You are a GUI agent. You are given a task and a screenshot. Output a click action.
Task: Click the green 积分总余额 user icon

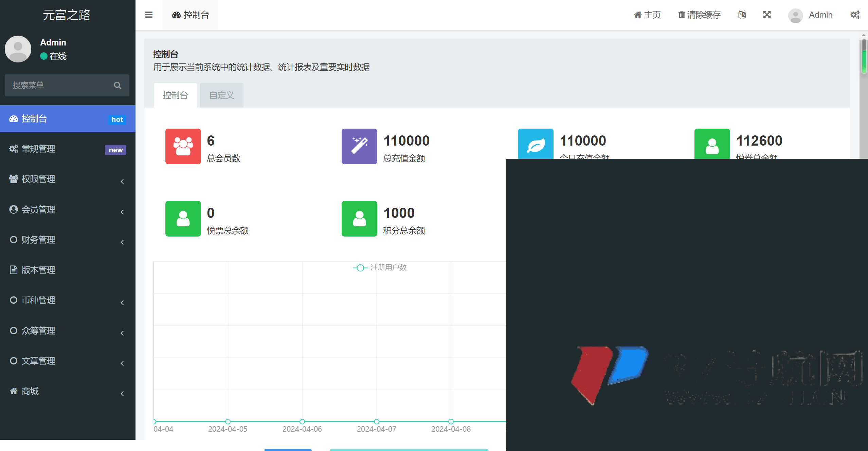click(359, 219)
